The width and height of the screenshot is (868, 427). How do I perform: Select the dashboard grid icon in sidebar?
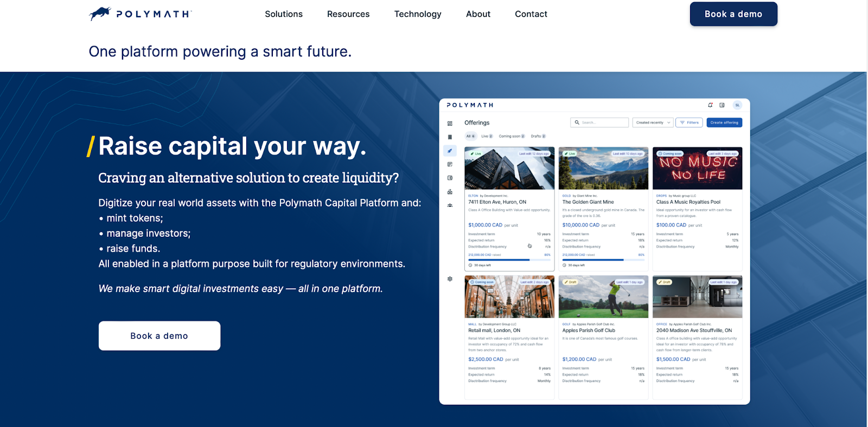[450, 124]
